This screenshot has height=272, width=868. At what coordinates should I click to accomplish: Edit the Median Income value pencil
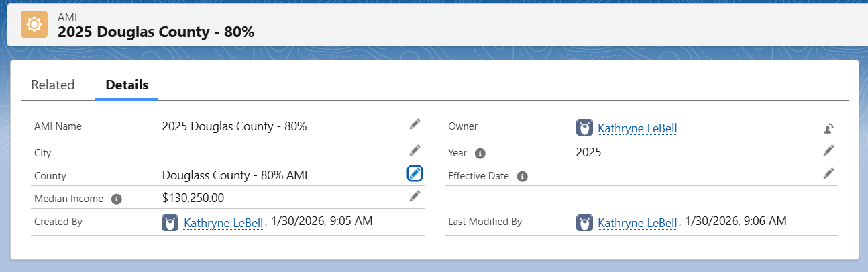pos(415,196)
